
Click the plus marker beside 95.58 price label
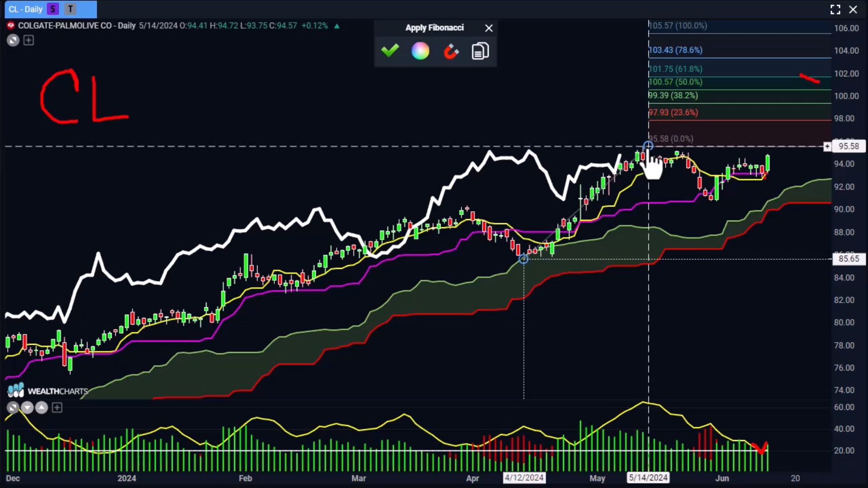pos(827,146)
